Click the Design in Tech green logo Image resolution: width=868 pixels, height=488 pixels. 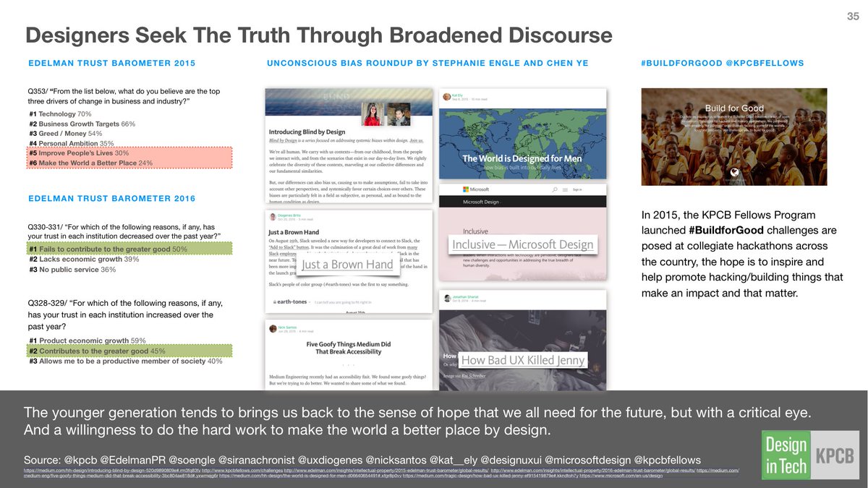click(x=786, y=455)
